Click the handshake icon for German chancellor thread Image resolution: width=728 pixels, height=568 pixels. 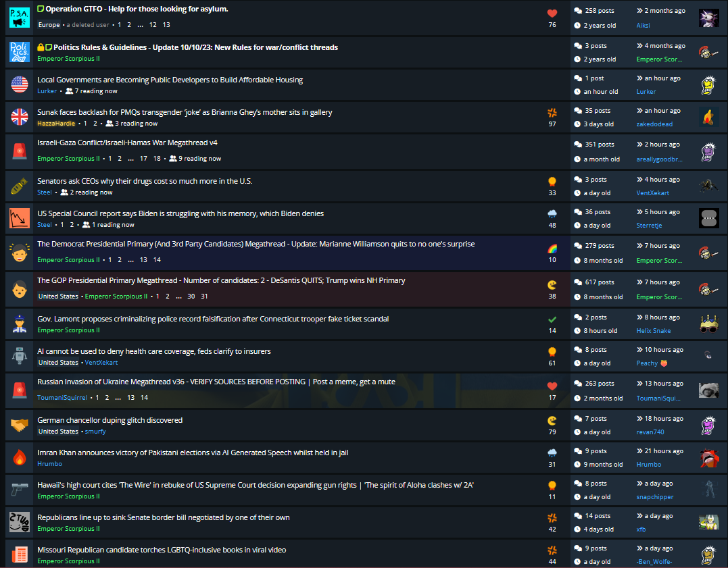pyautogui.click(x=20, y=425)
